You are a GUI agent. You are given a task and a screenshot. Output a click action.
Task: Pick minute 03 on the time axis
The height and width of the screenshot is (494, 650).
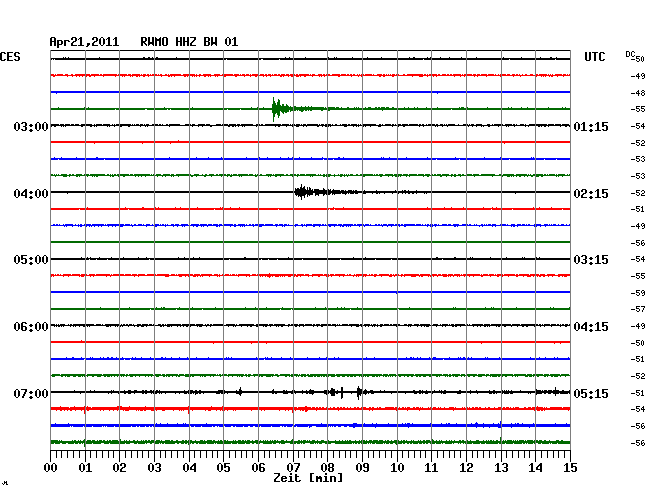tap(154, 468)
